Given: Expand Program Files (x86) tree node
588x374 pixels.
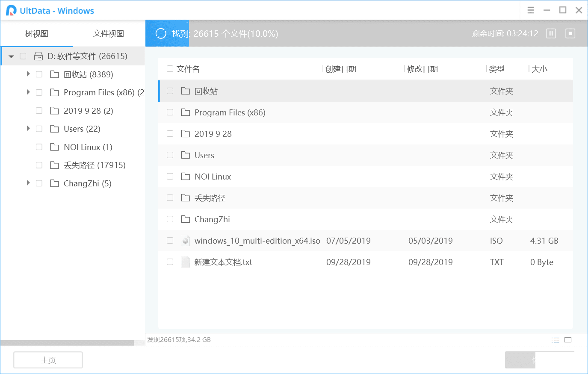Looking at the screenshot, I should tap(28, 92).
